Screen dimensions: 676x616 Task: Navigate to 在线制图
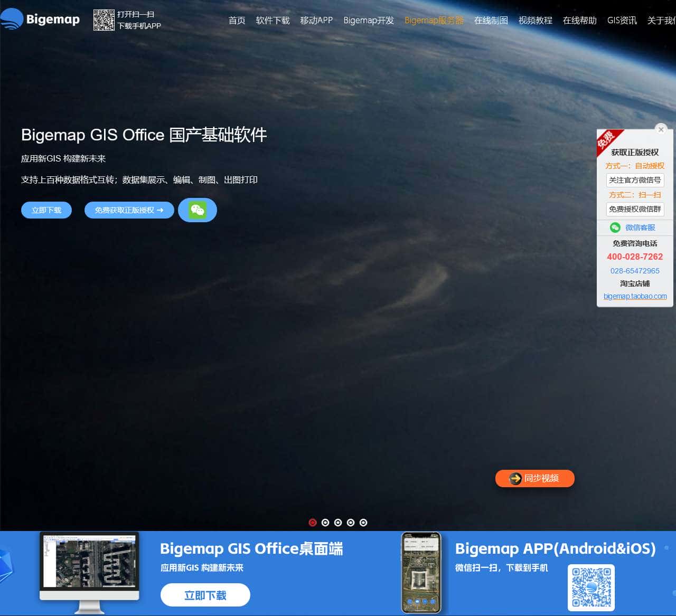491,20
